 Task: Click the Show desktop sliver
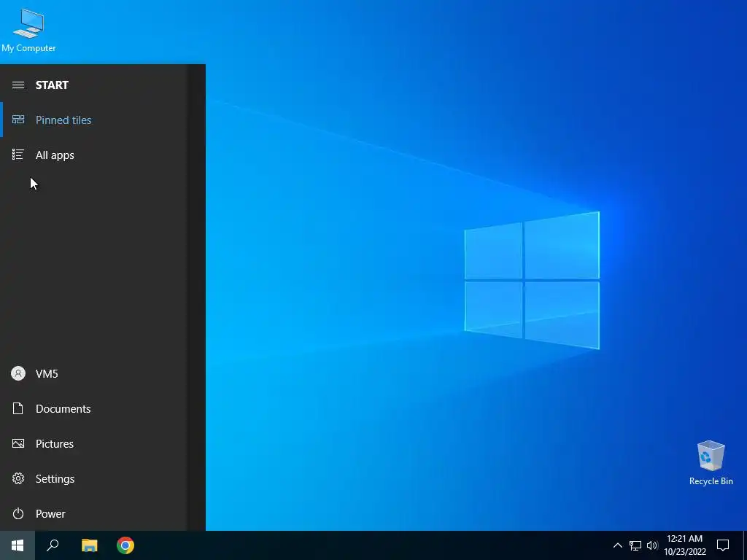point(745,545)
